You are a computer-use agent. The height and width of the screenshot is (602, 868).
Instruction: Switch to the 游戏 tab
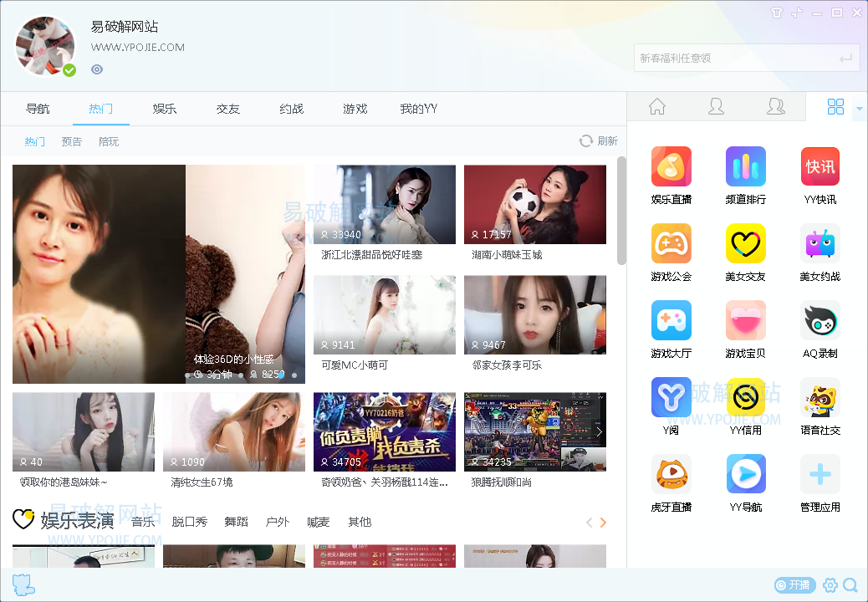tap(355, 109)
